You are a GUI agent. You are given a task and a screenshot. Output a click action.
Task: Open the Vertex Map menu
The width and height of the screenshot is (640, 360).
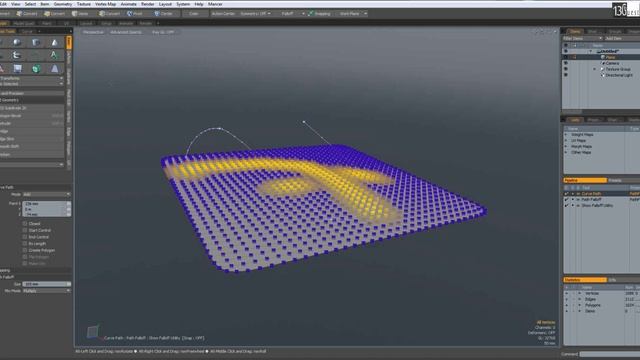pyautogui.click(x=106, y=4)
